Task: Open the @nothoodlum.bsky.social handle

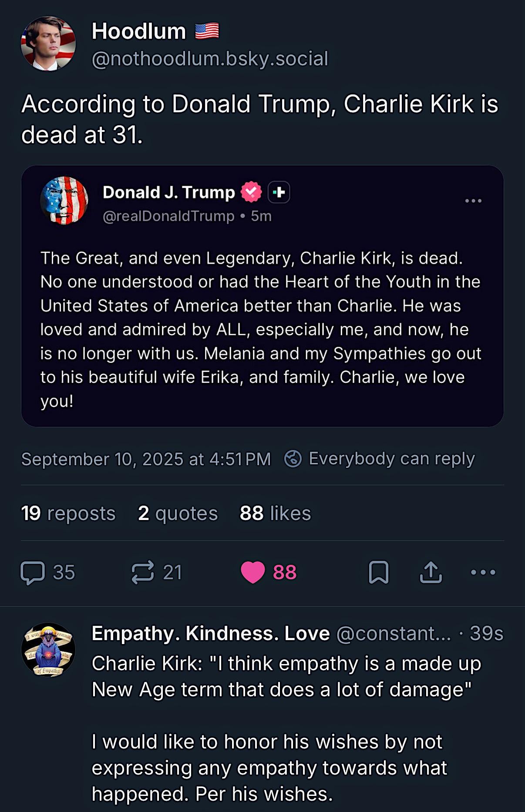Action: pyautogui.click(x=210, y=59)
